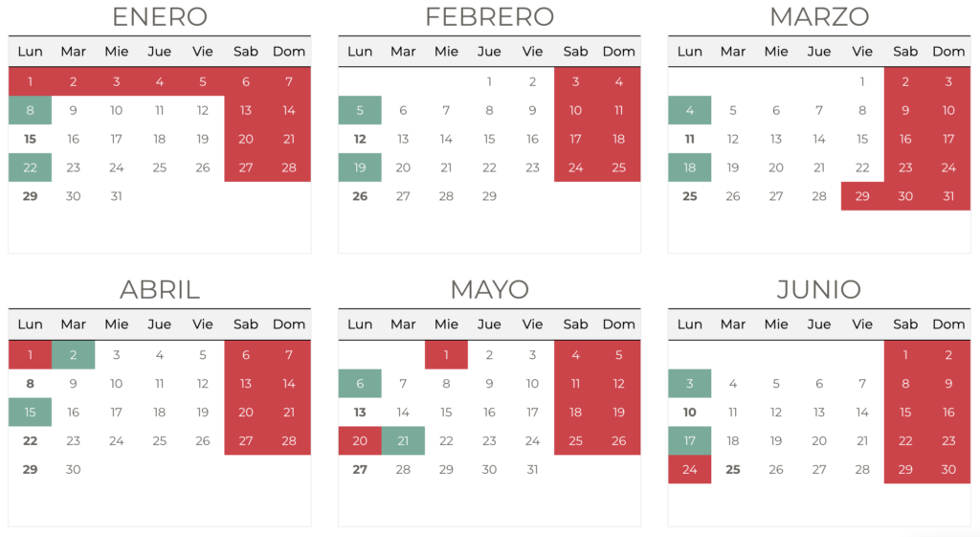Screen dimensions: 980x537
Task: Click June 3 in Junio
Action: click(x=689, y=384)
